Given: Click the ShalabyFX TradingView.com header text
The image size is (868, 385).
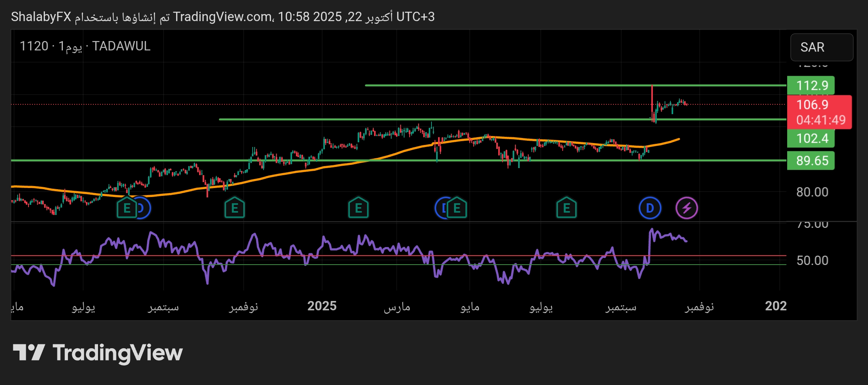Looking at the screenshot, I should click(x=223, y=17).
